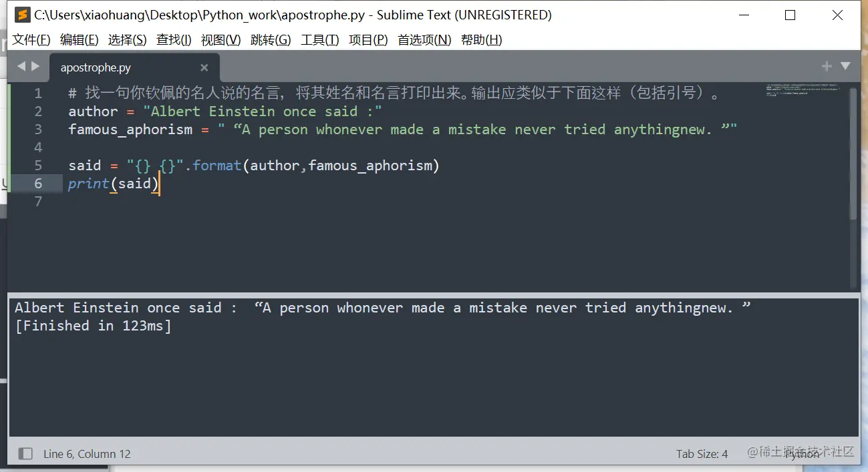Viewport: 868px width, 472px height.
Task: Click the tab history forward arrow
Action: click(x=35, y=66)
